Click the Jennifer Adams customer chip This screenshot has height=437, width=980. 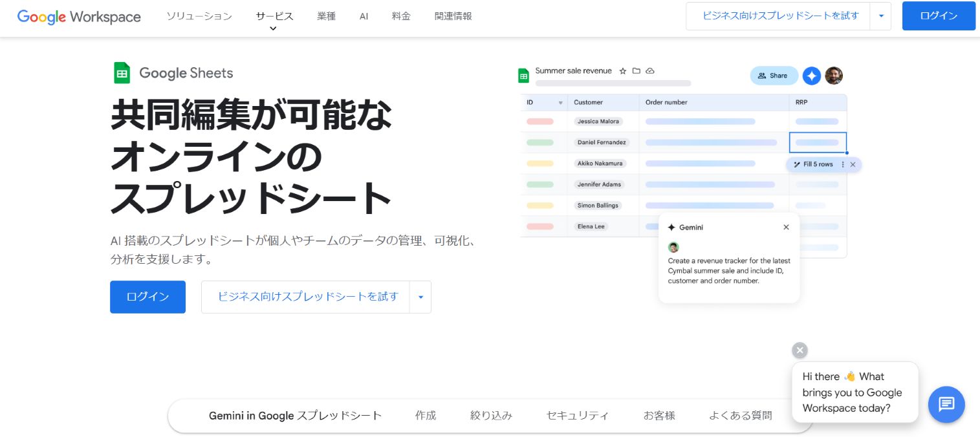pos(599,184)
